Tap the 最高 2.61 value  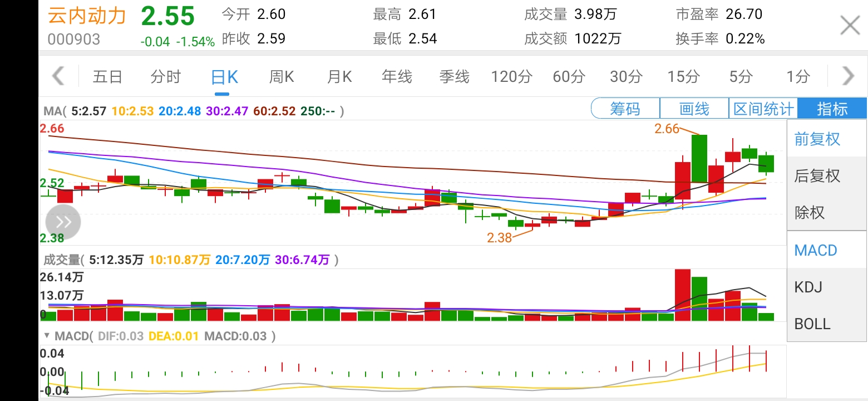tap(422, 14)
